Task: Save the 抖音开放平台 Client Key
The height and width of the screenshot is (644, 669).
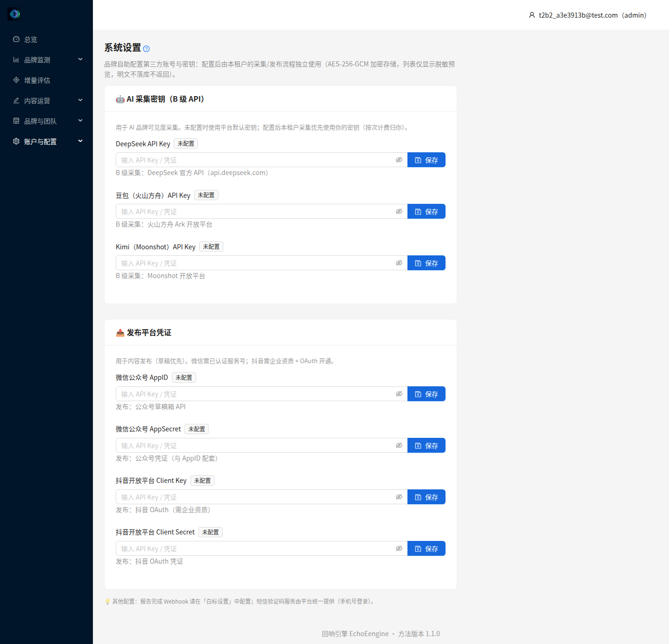Action: click(426, 497)
